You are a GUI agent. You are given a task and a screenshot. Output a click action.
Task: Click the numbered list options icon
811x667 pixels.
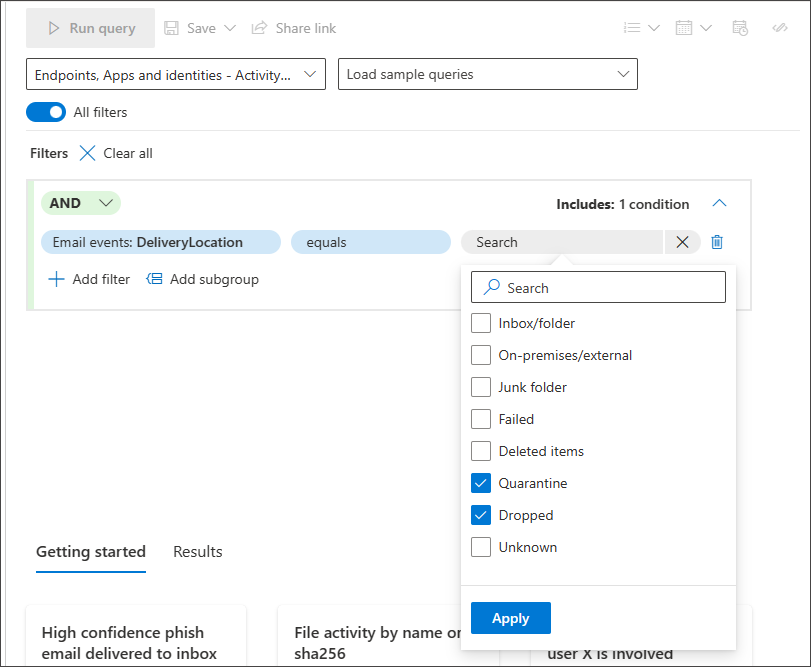pos(631,28)
